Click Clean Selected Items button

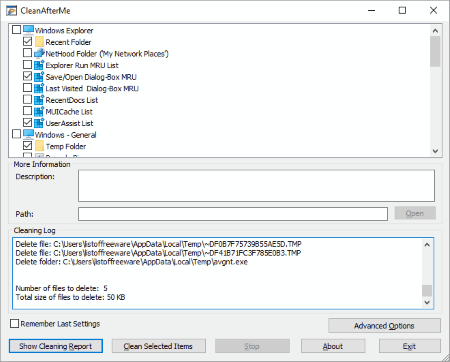tap(158, 346)
